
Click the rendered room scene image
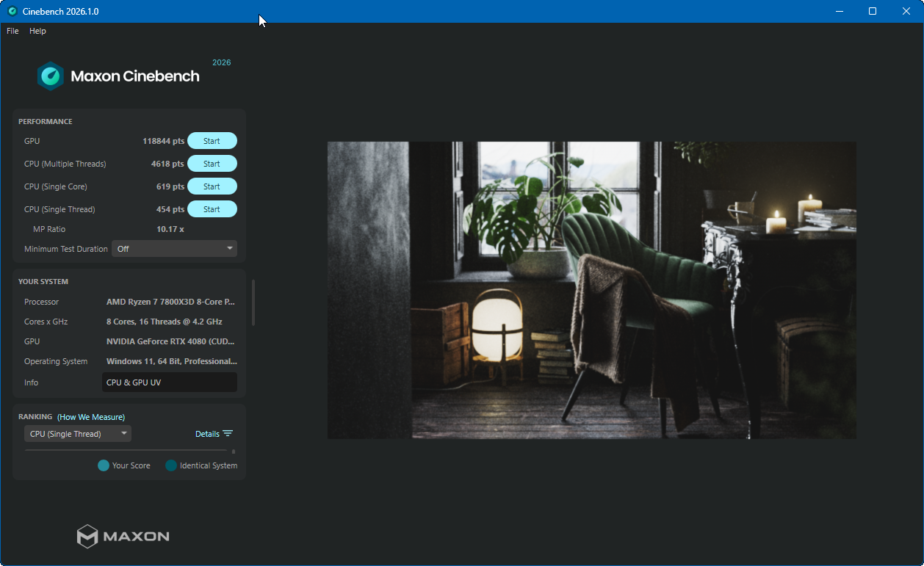tap(592, 290)
